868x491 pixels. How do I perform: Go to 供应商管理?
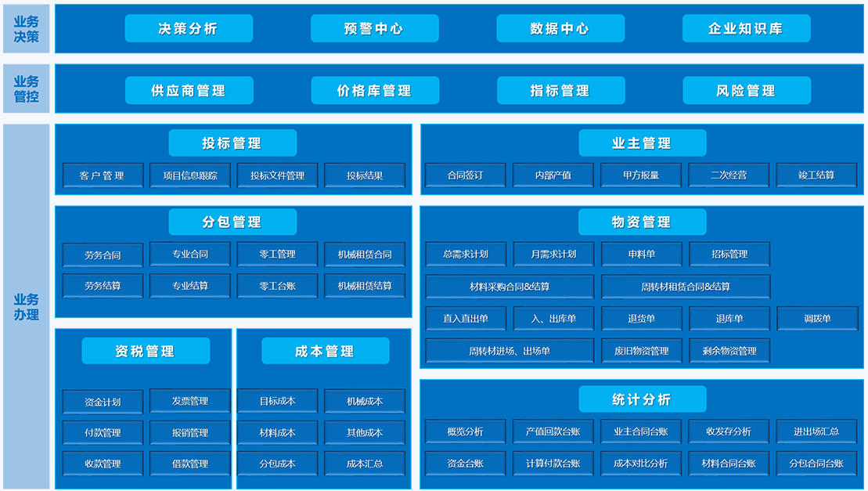(189, 91)
